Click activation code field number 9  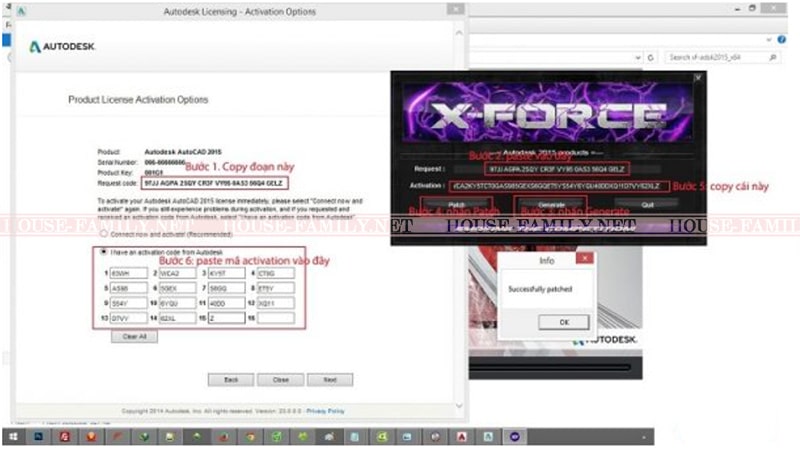pyautogui.click(x=129, y=303)
